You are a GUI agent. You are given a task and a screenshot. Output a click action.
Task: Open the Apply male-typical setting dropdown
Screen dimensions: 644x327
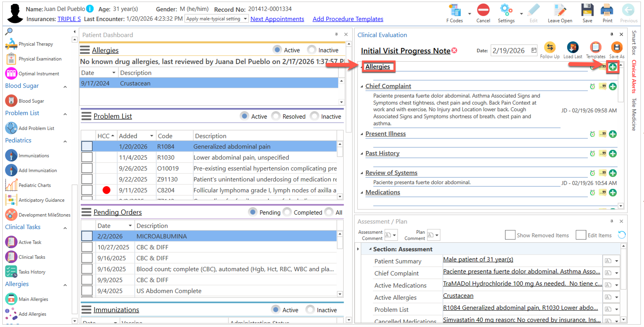click(245, 19)
